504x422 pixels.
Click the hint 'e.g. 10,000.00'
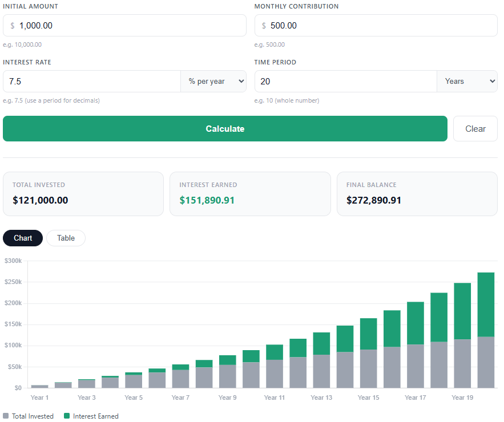(22, 44)
